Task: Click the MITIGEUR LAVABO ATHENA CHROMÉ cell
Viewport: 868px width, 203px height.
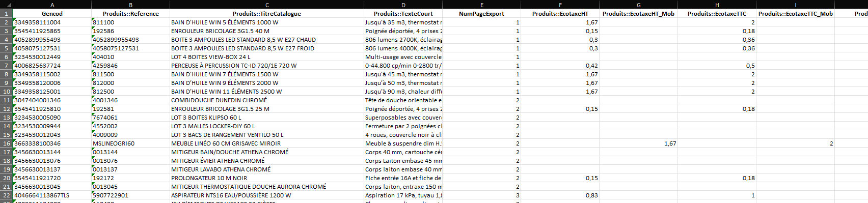Action: (x=267, y=169)
